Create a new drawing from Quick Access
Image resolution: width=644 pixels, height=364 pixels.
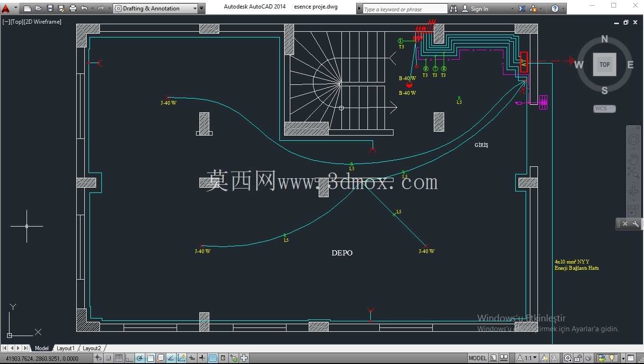click(x=27, y=9)
